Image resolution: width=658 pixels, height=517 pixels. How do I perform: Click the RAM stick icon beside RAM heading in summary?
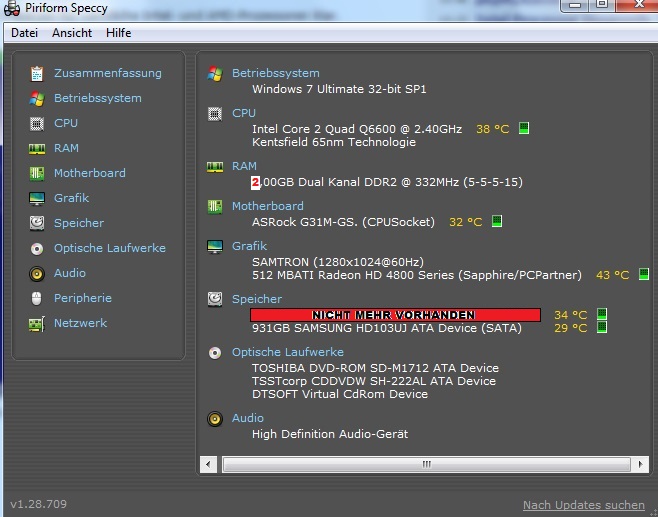tap(215, 167)
